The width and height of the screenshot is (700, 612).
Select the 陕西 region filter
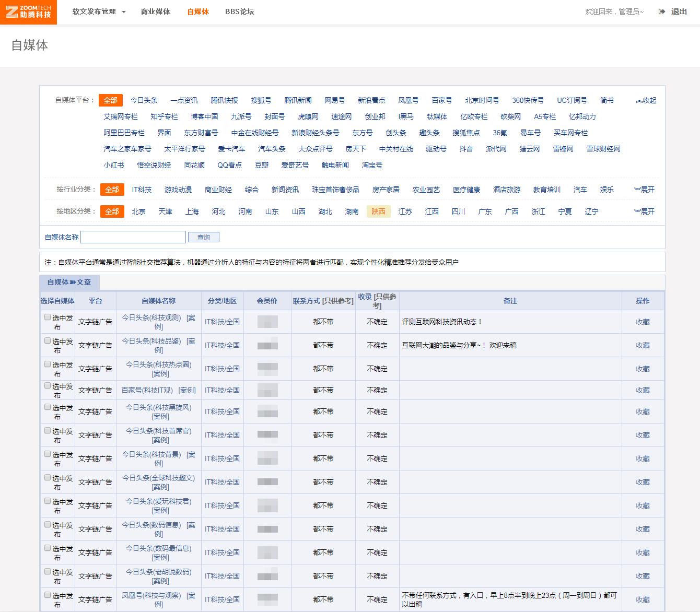click(378, 211)
